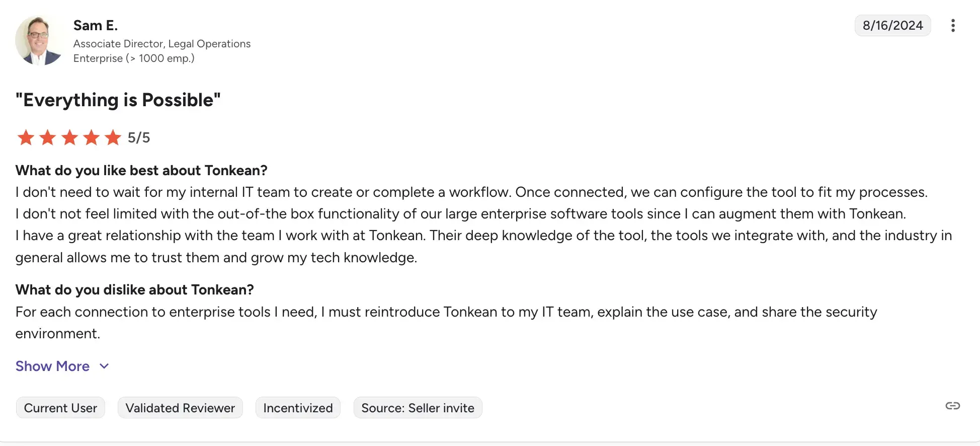
Task: Click the 5/5 rating score text
Action: pos(139,137)
